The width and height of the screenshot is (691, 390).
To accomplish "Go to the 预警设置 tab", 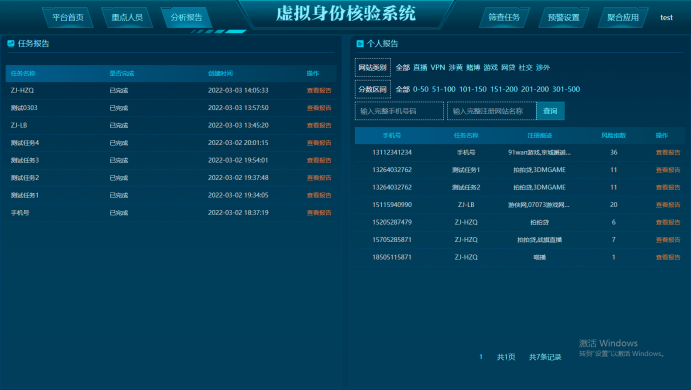I will pyautogui.click(x=564, y=18).
